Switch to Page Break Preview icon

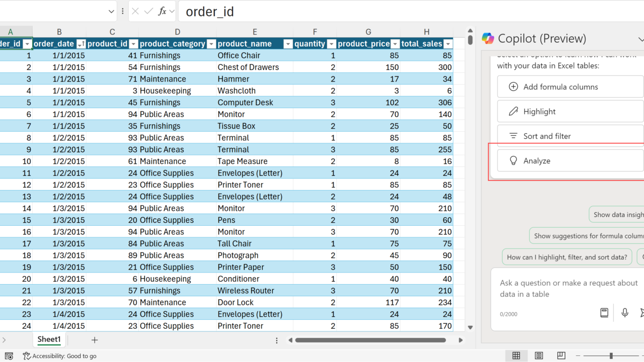(561, 356)
